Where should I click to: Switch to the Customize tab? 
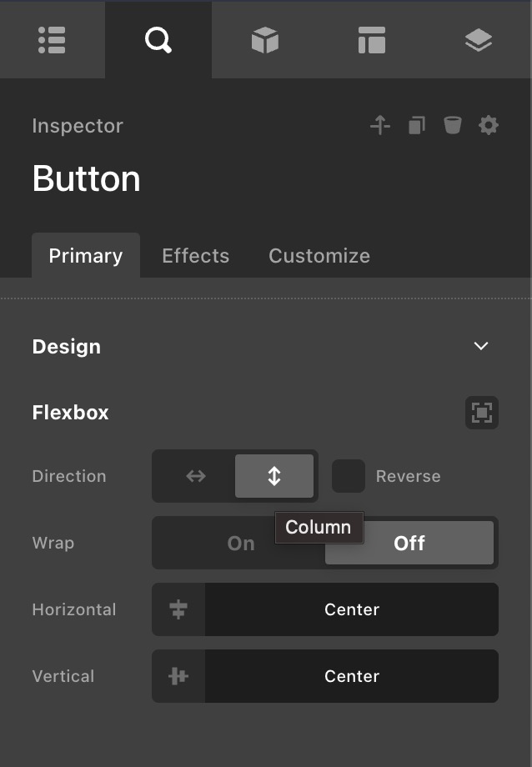[x=319, y=256]
